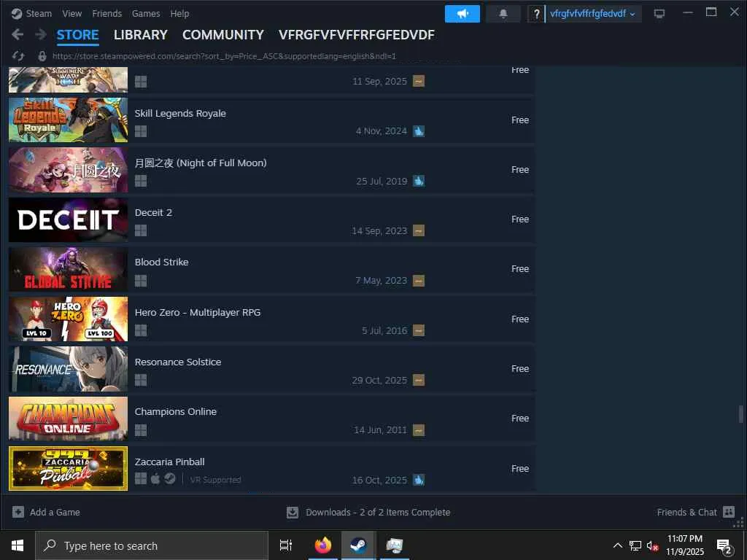The width and height of the screenshot is (747, 560).
Task: Go forward with the right arrow
Action: coord(41,34)
